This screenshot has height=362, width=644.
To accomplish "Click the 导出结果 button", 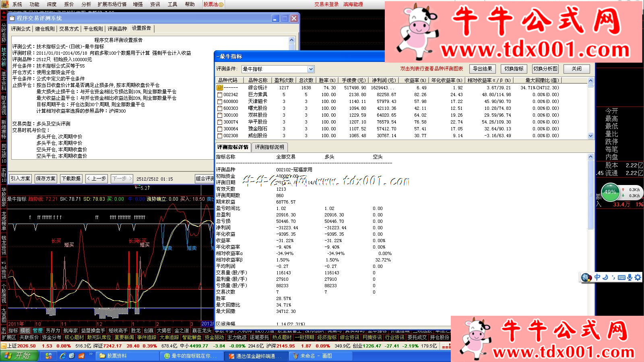I will [483, 69].
